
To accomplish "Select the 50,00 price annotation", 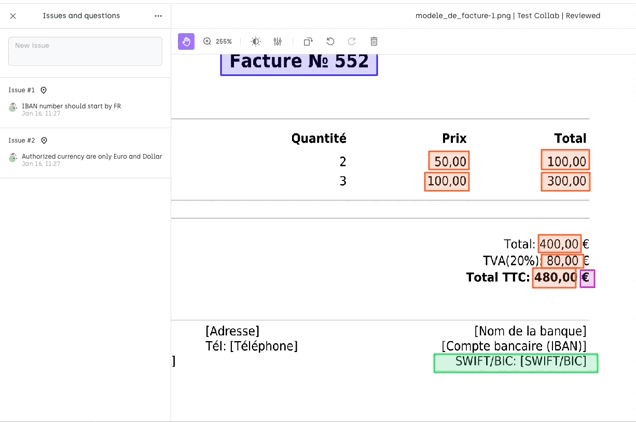I will [x=449, y=161].
